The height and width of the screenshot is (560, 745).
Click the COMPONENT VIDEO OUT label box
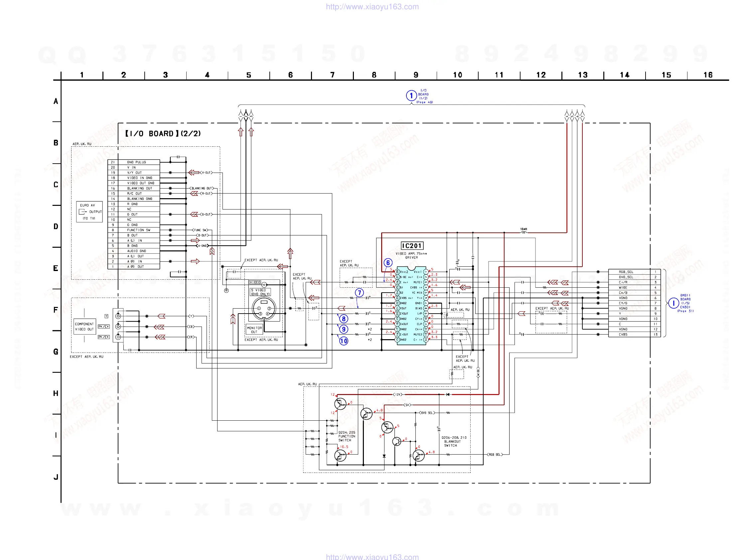click(84, 327)
